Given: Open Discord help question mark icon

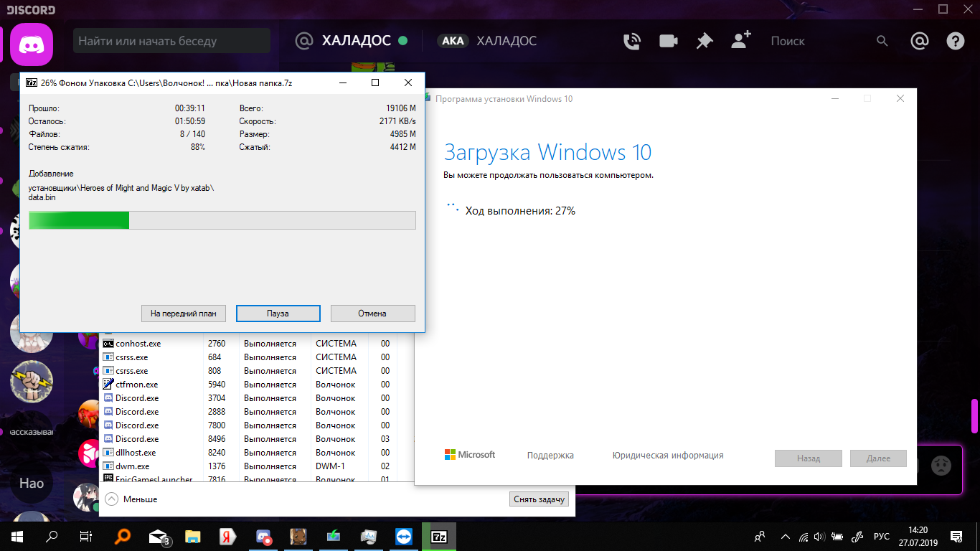Looking at the screenshot, I should click(956, 42).
